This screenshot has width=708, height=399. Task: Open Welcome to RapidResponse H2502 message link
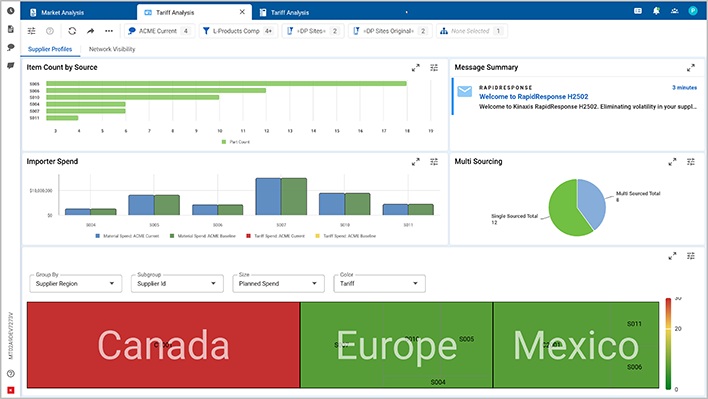(533, 97)
